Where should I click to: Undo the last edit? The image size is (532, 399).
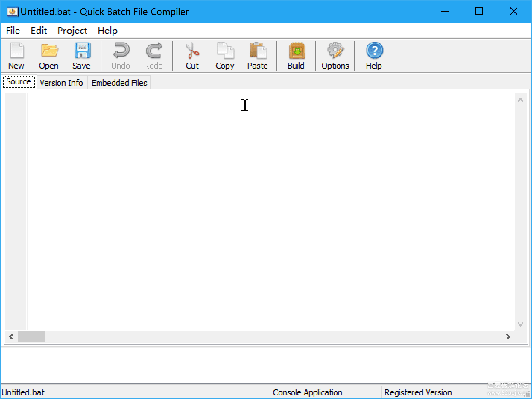121,56
